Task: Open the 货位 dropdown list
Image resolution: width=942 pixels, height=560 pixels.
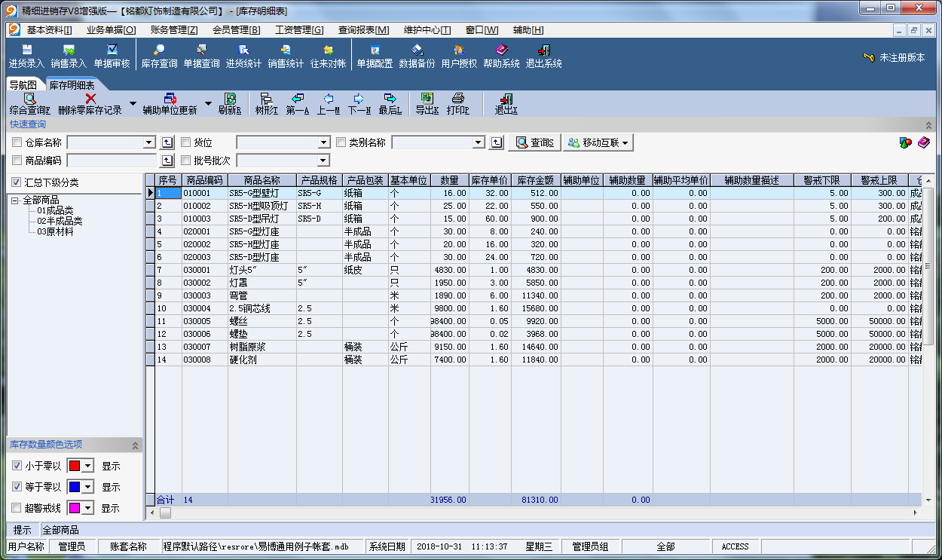Action: pyautogui.click(x=324, y=142)
